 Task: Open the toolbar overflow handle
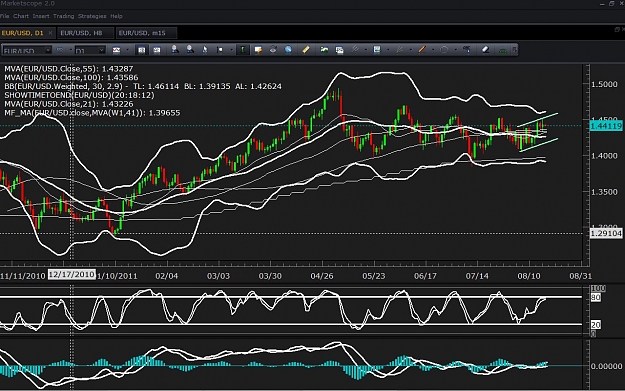[515, 50]
